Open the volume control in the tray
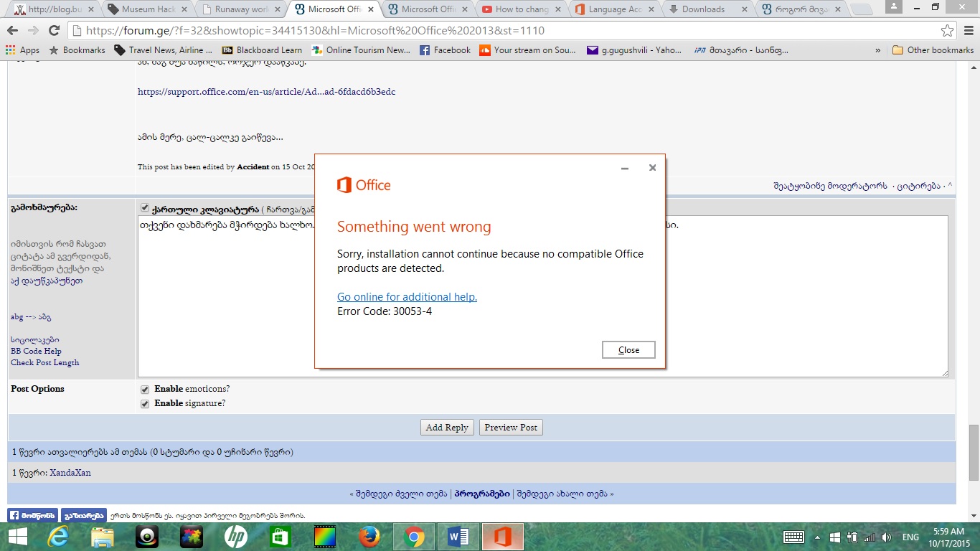The width and height of the screenshot is (980, 551). (x=886, y=537)
